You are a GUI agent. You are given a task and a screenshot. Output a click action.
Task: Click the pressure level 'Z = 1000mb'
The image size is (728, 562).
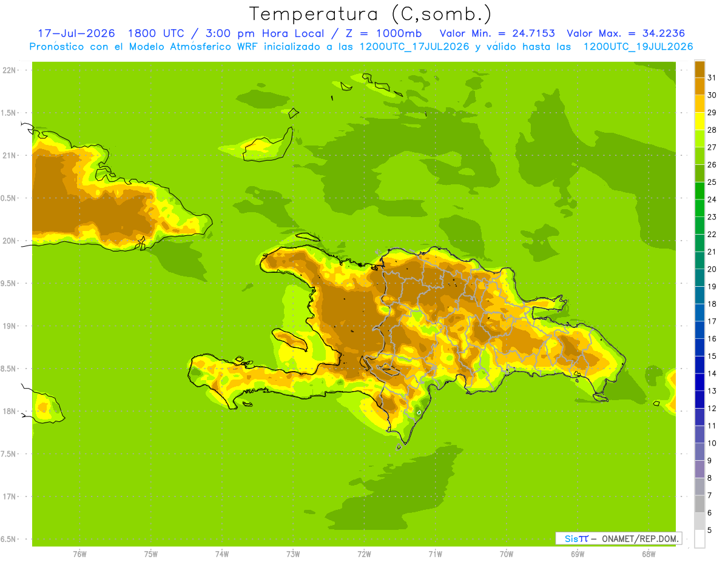[x=385, y=33]
